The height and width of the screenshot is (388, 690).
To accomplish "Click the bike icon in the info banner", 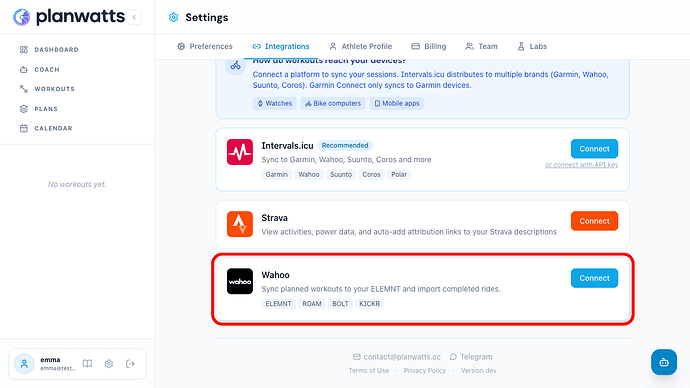I will pyautogui.click(x=235, y=66).
